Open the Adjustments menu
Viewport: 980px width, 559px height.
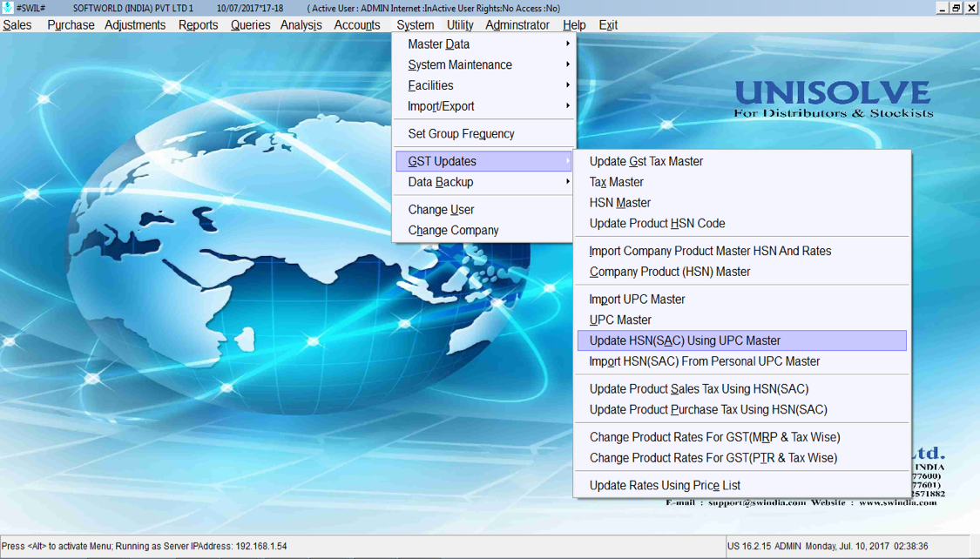tap(135, 25)
